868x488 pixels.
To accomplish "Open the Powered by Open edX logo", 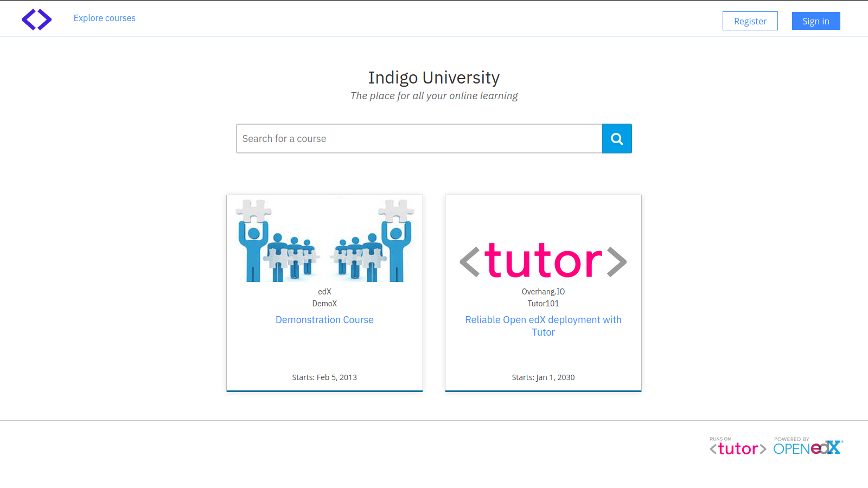I will [x=808, y=446].
